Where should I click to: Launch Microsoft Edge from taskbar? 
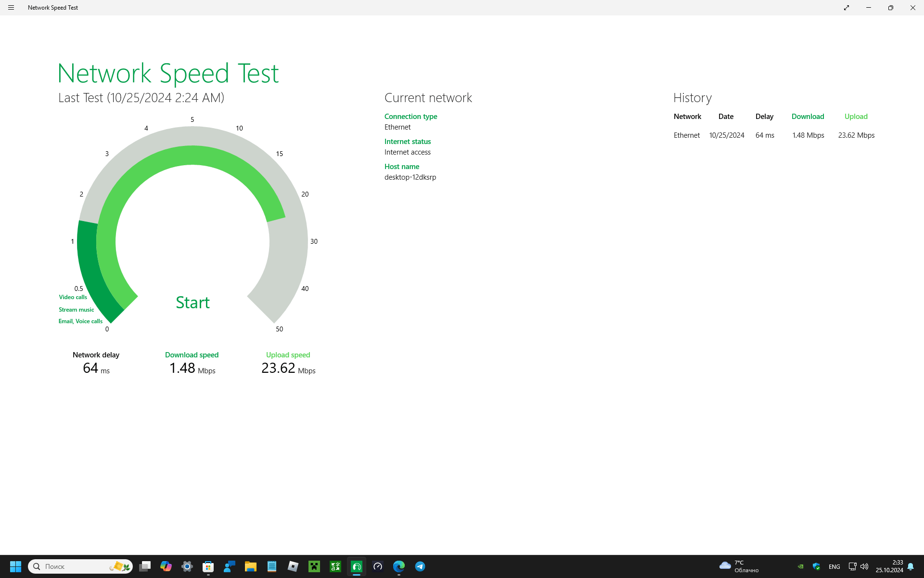click(x=399, y=566)
